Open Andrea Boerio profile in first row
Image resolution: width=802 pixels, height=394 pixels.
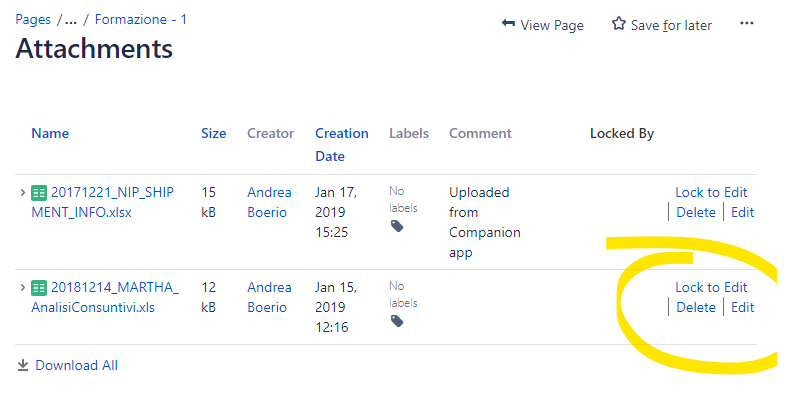pos(270,202)
